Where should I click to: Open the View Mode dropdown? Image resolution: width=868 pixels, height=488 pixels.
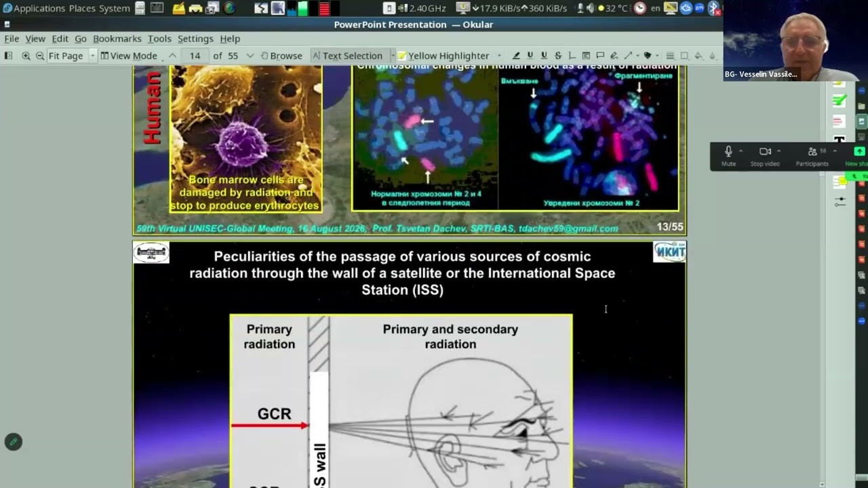click(x=129, y=56)
